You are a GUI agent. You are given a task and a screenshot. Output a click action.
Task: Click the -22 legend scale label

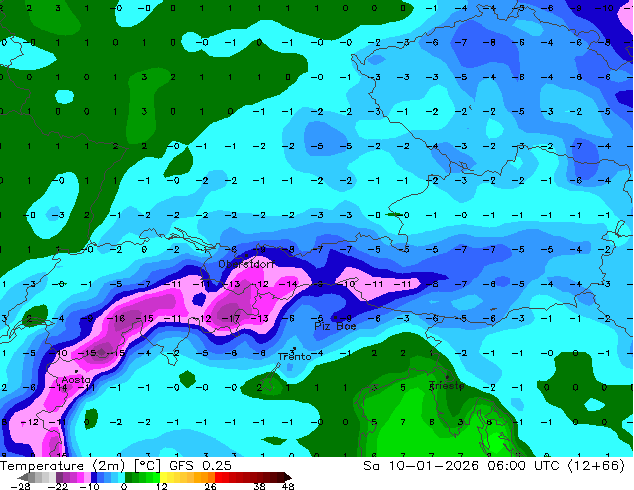[58, 486]
